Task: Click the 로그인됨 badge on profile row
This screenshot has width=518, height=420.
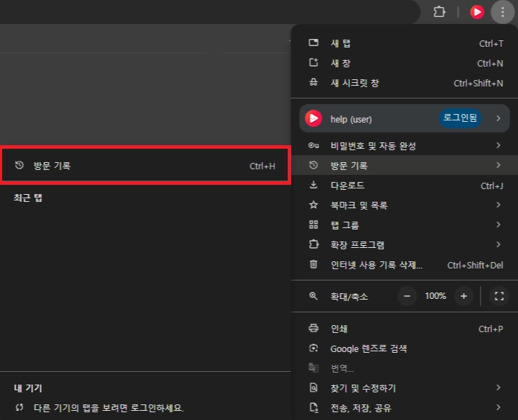Action: [459, 118]
